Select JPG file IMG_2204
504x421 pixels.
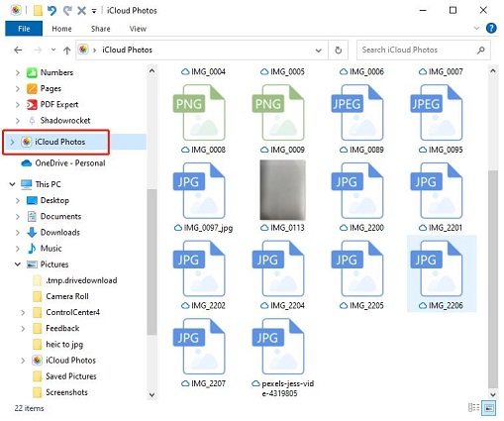[x=282, y=274]
